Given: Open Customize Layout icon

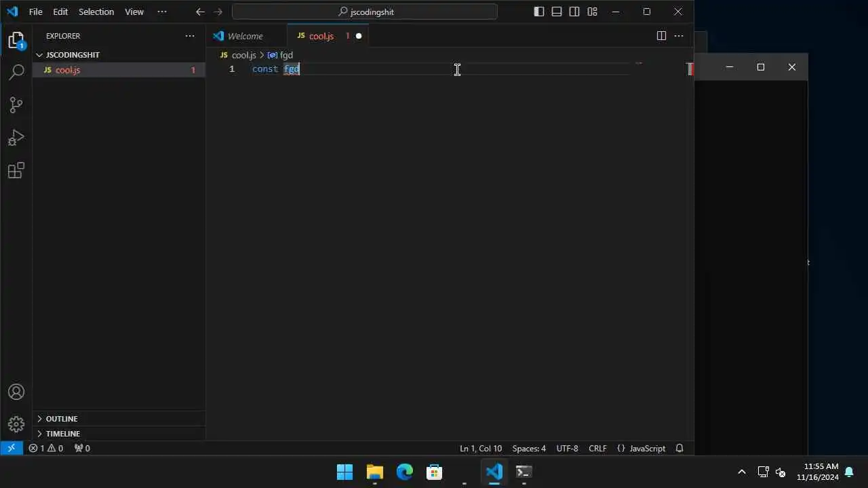Looking at the screenshot, I should tap(592, 12).
